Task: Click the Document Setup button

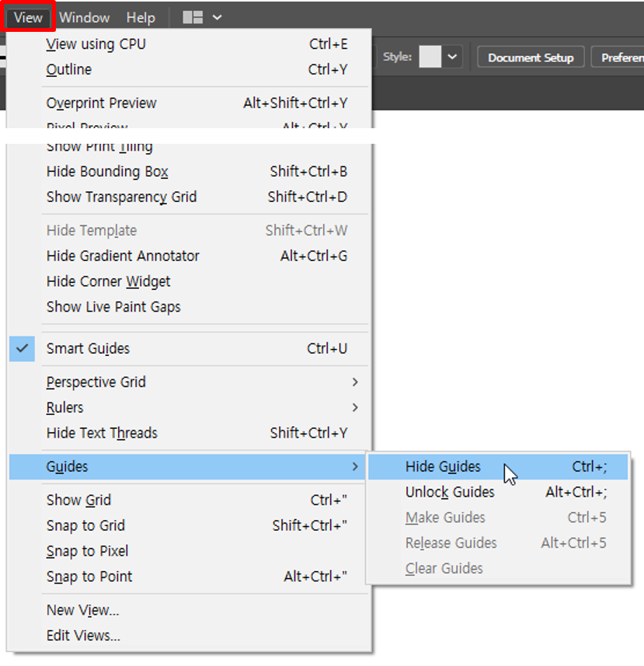Action: click(x=531, y=58)
